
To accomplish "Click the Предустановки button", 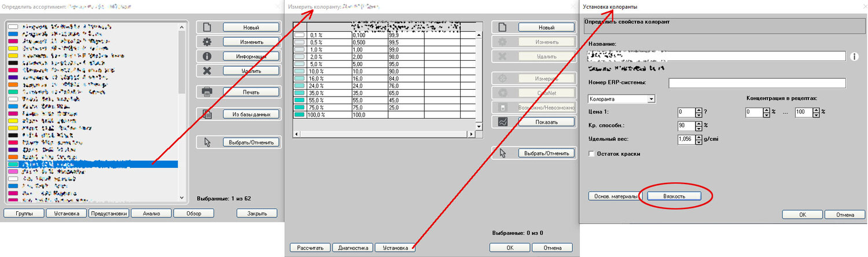I will (109, 214).
